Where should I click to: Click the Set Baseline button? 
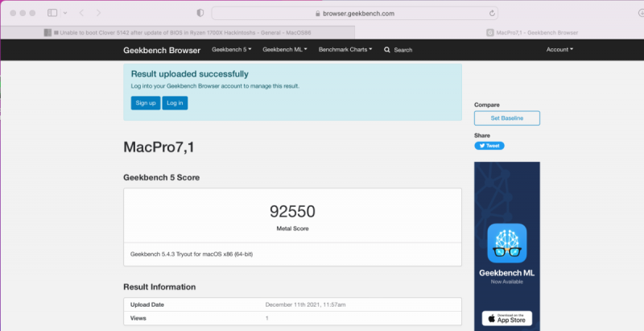(507, 118)
